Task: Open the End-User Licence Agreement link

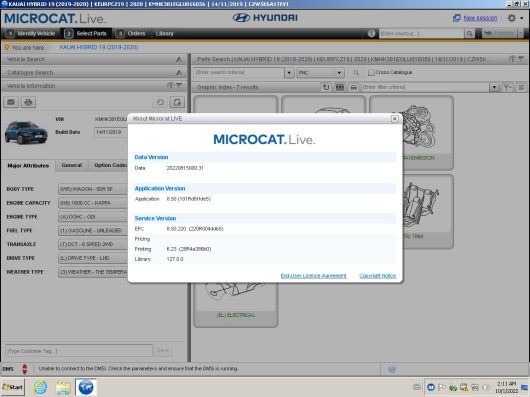Action: (313, 276)
